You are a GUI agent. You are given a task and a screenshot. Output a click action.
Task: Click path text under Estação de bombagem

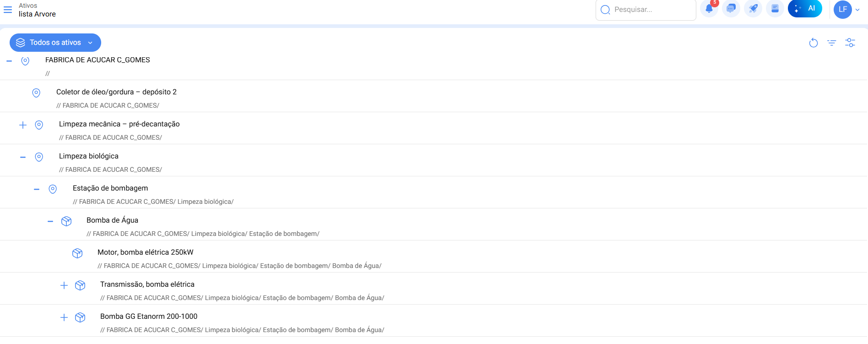[x=153, y=202]
